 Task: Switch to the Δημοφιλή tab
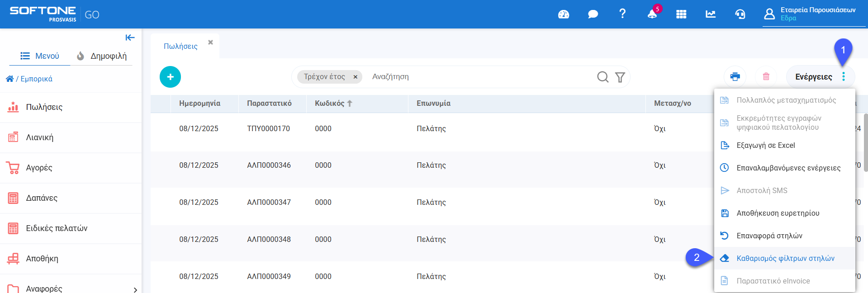(x=102, y=56)
